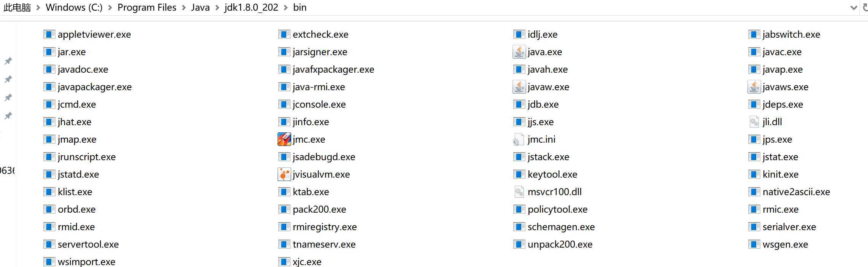
Task: Select file name jarsigner.exe
Action: pos(320,52)
